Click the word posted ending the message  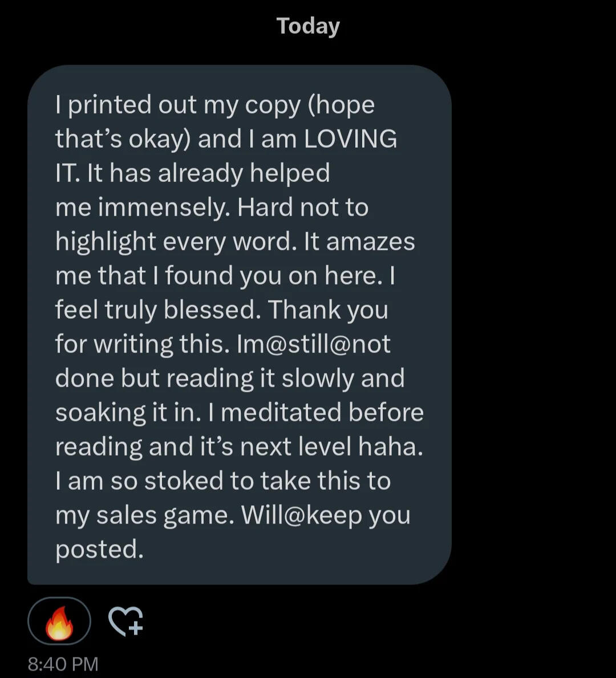point(99,550)
